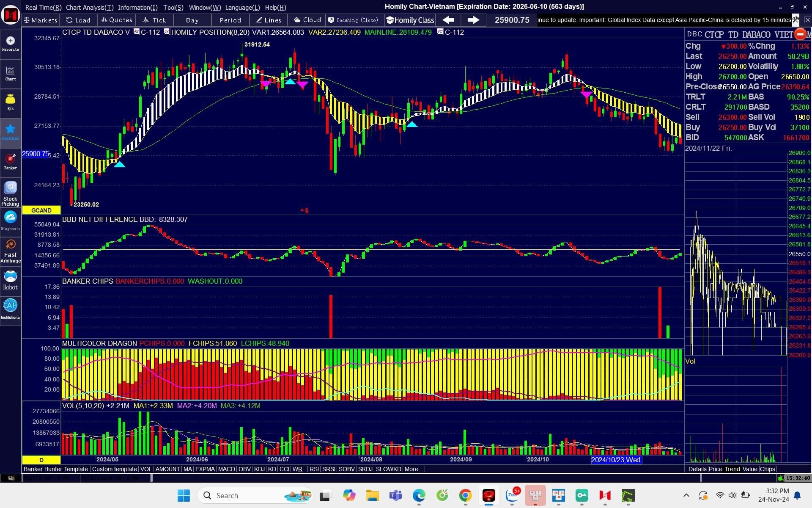Click the C-112 icon next to DABACO title
812x508 pixels.
coord(137,32)
